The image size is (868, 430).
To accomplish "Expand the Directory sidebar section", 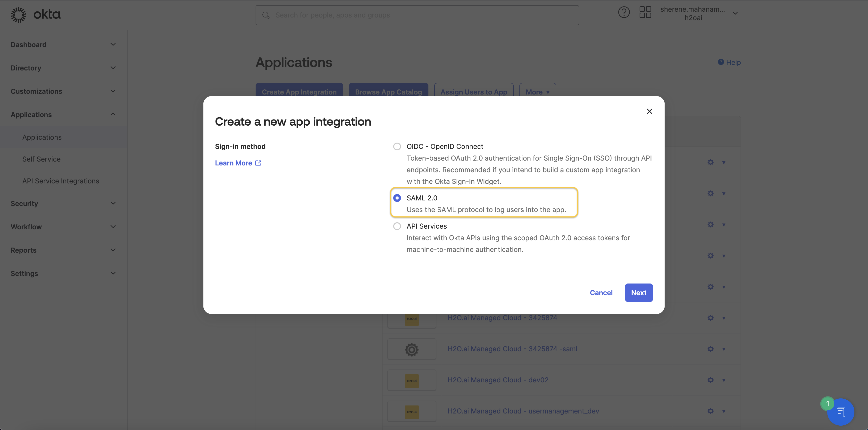I will point(64,68).
